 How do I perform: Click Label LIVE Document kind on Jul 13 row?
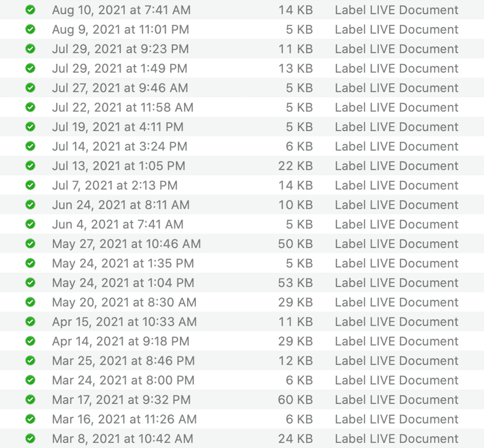[x=397, y=166]
